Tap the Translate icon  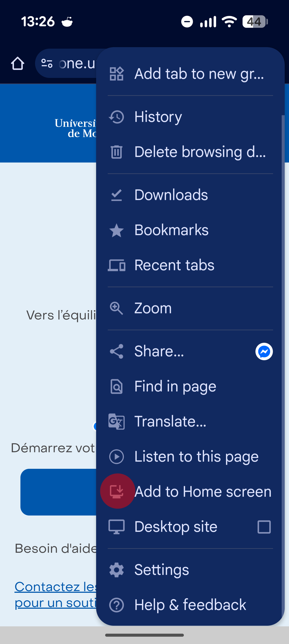pos(116,421)
